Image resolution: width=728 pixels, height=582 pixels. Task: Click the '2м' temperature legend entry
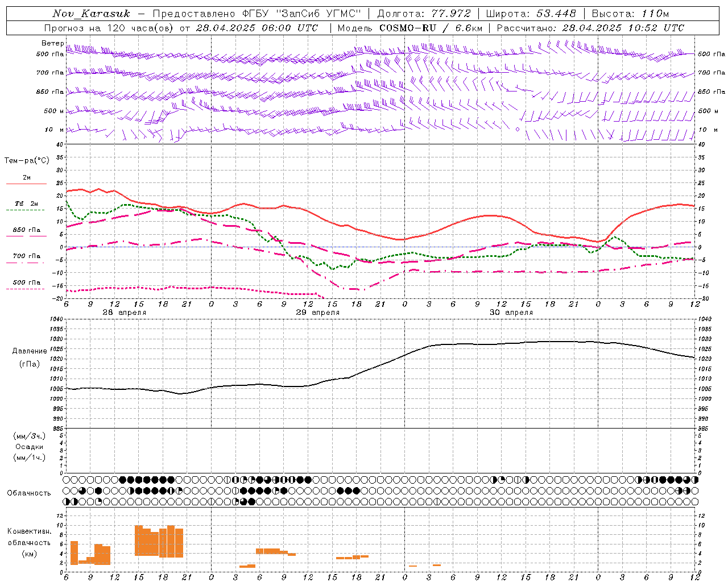27,178
